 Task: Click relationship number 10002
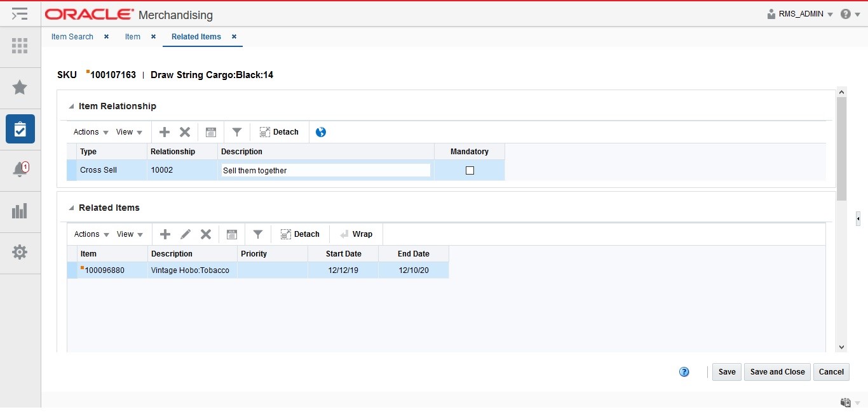[x=162, y=170]
